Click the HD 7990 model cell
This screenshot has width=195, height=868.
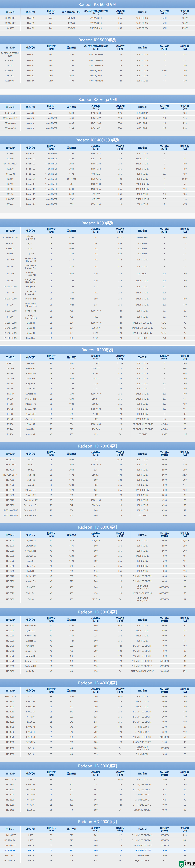point(10,460)
